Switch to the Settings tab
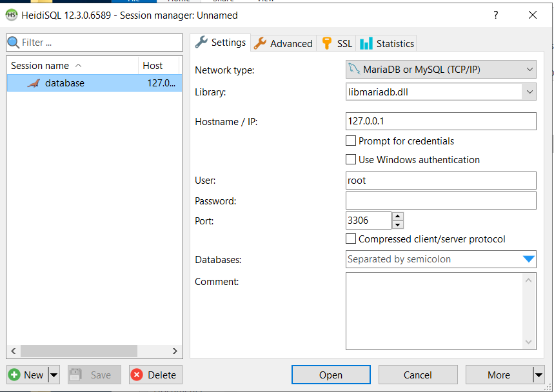Viewport: 554px width, 392px height. [221, 43]
